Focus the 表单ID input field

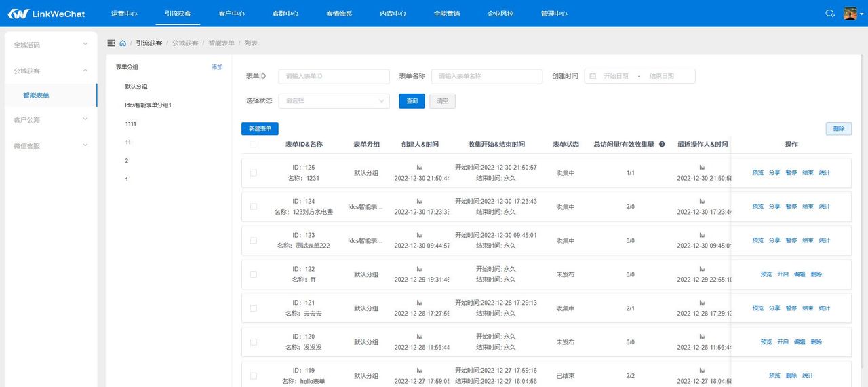coord(334,76)
